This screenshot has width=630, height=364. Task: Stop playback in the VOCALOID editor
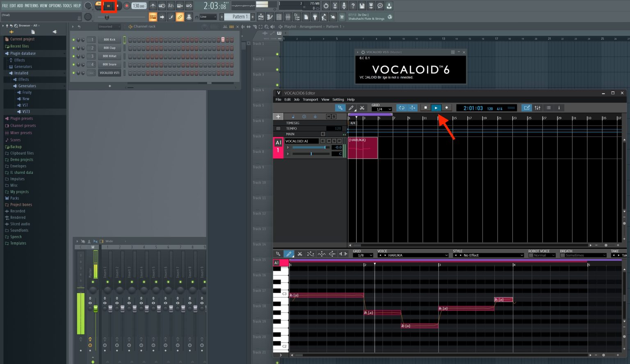click(x=425, y=108)
